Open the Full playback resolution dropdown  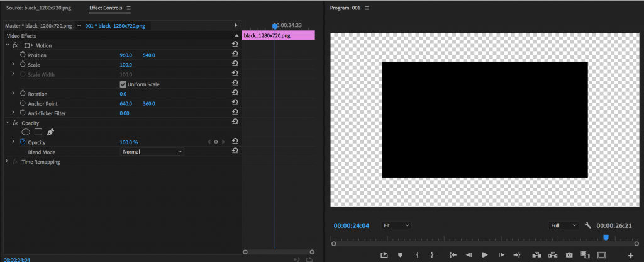coord(563,225)
